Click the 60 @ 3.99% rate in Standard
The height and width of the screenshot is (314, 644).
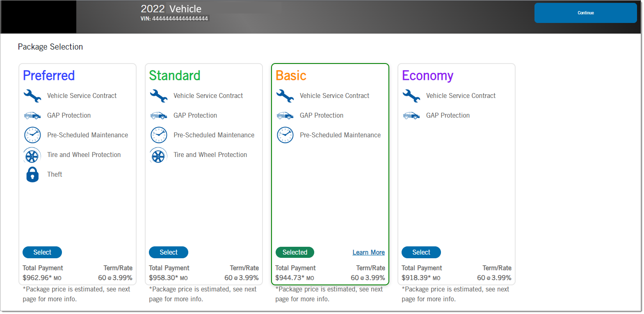[242, 278]
